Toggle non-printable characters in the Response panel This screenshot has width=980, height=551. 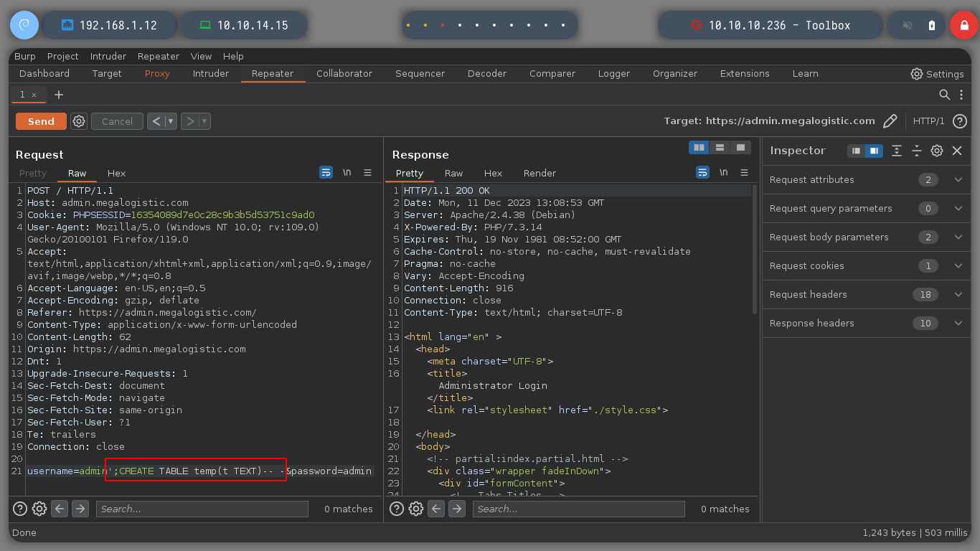(x=723, y=173)
